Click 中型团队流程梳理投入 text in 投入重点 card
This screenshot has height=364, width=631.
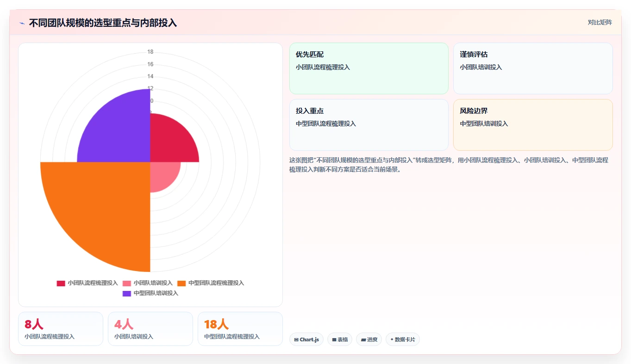[326, 123]
